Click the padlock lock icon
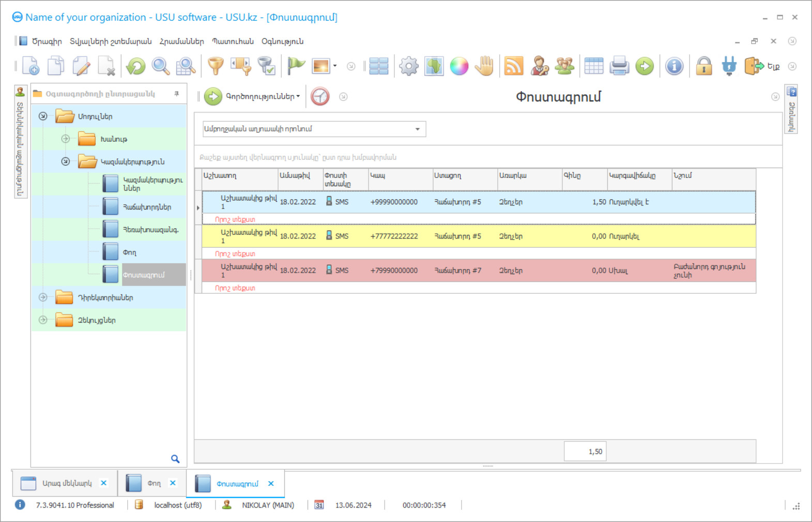Image resolution: width=812 pixels, height=522 pixels. pyautogui.click(x=703, y=66)
